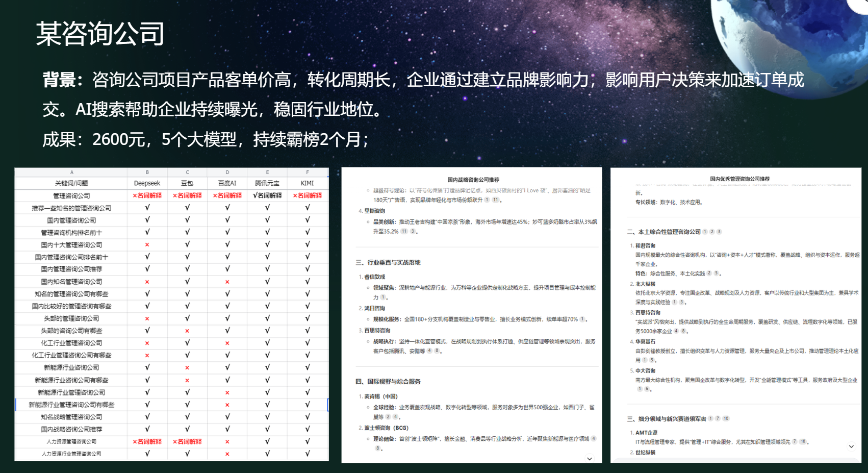Screen dimensions: 868x473
Task: Click the 三、行业垂直与实战落地 heading
Action: (388, 262)
